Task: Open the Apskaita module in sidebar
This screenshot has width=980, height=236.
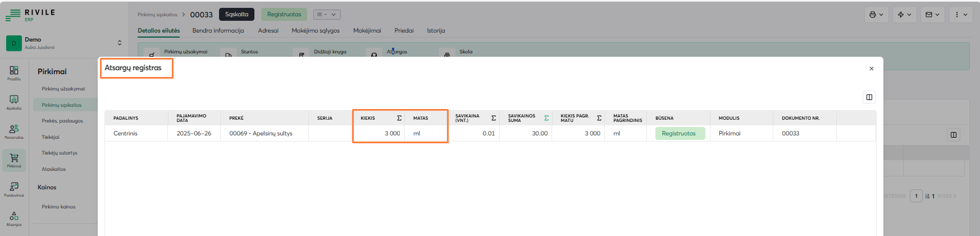Action: point(14,102)
